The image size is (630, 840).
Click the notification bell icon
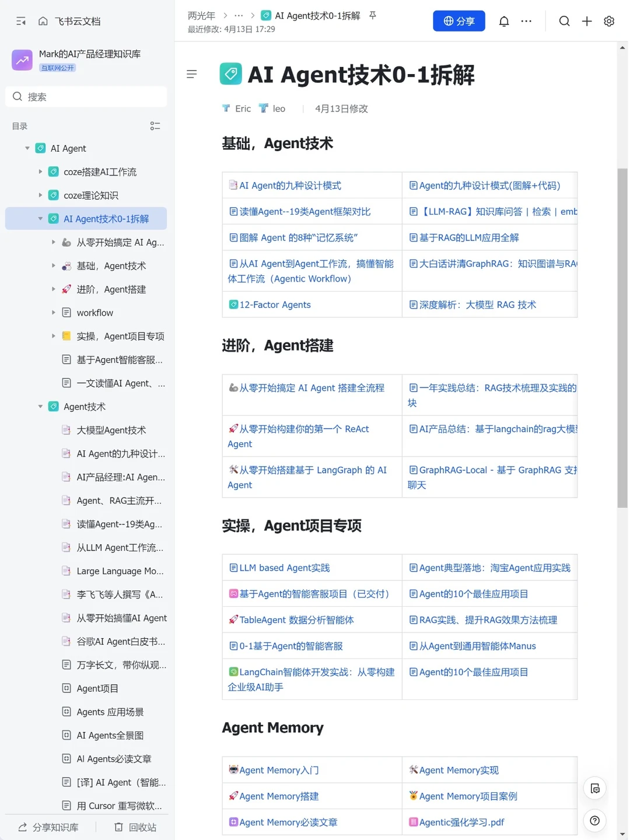(504, 21)
